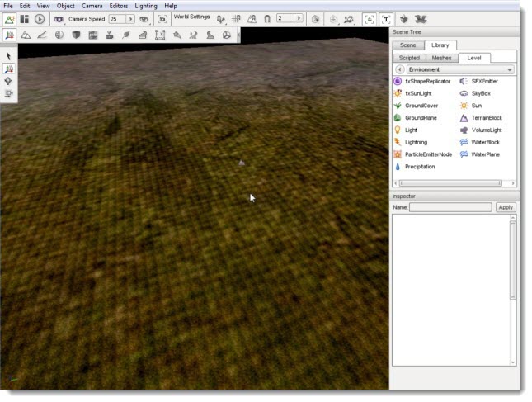Toggle the T text button in toolbar
532x402 pixels.
point(386,18)
